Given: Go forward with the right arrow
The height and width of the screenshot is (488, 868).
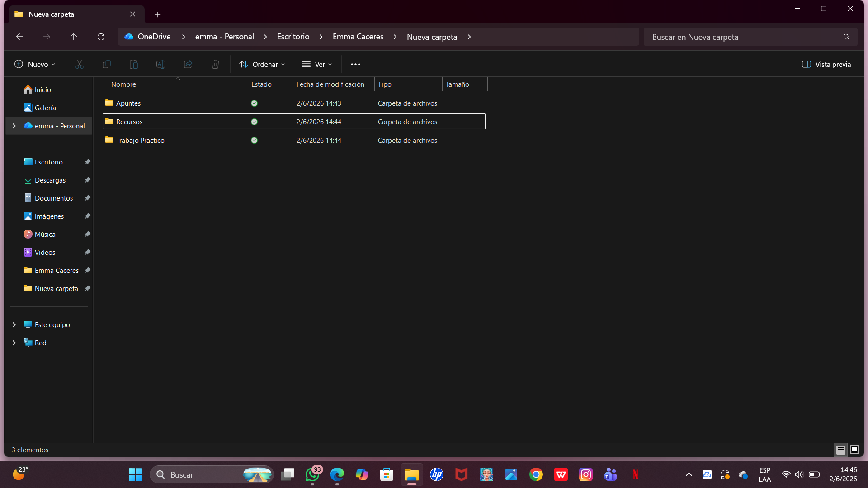Looking at the screenshot, I should [47, 37].
